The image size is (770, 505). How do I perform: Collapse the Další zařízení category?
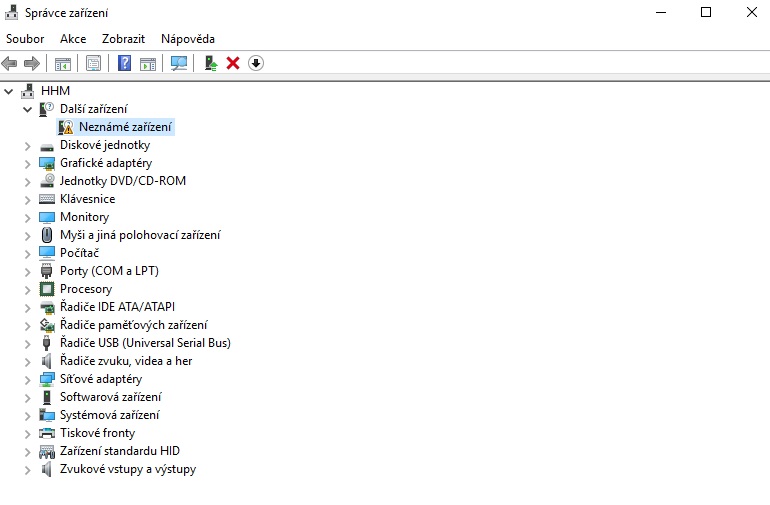pyautogui.click(x=28, y=109)
